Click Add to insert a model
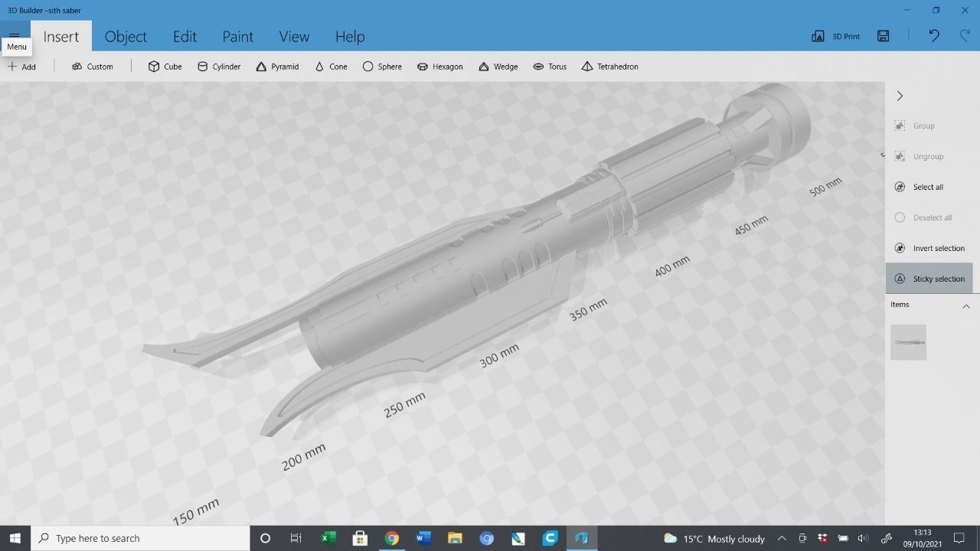Viewport: 980px width, 551px height. pyautogui.click(x=22, y=67)
